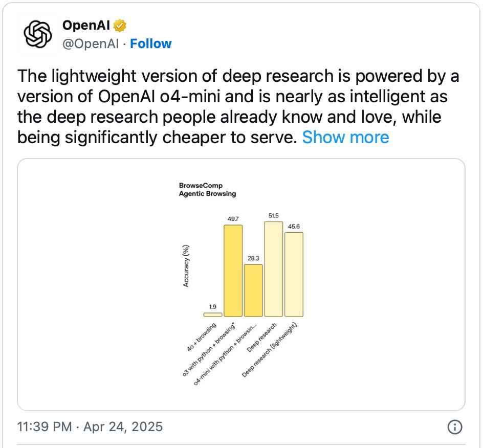Click the @OpenAI handle
This screenshot has height=448, width=483.
coord(90,44)
